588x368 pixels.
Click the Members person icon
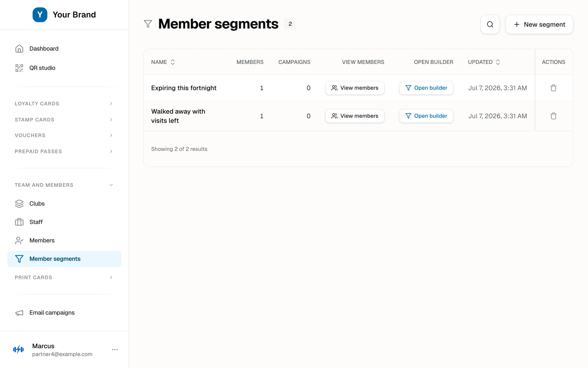pos(19,241)
